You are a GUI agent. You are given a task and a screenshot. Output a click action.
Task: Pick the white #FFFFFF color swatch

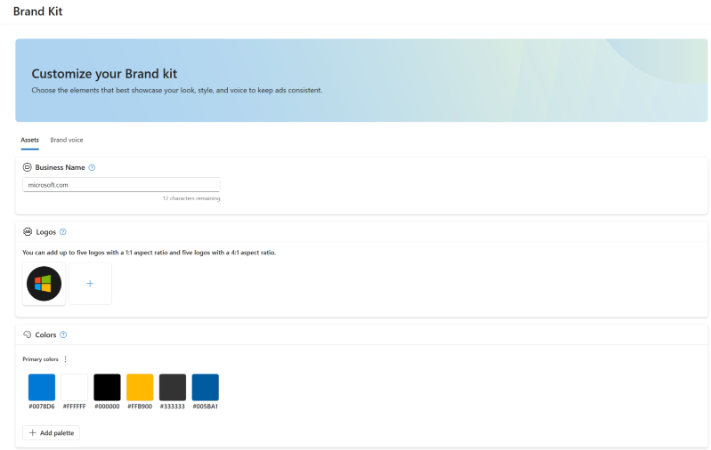point(75,387)
